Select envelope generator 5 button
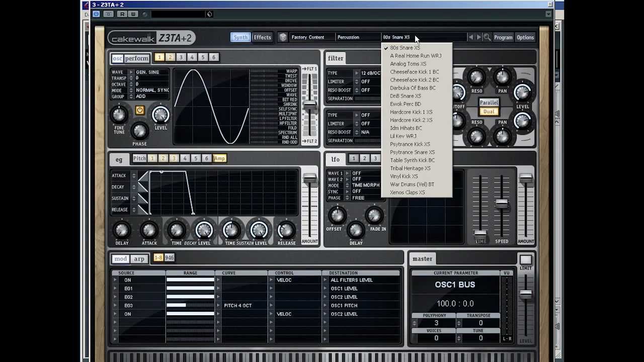 196,158
